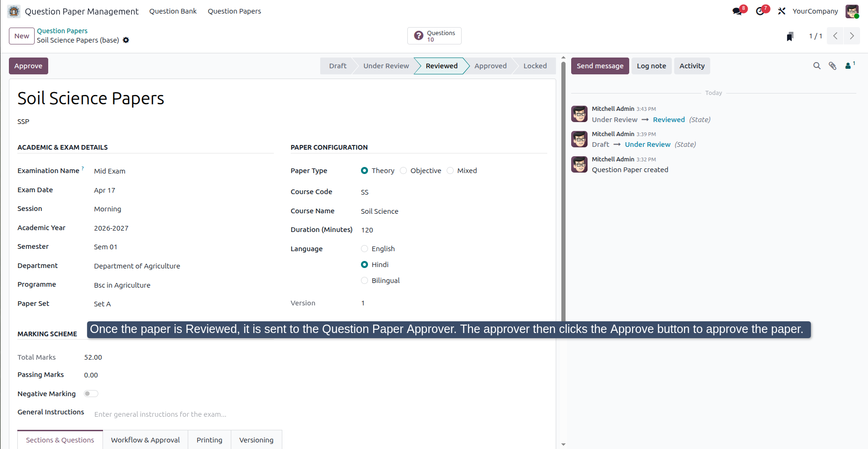The width and height of the screenshot is (868, 449).
Task: Go to next record arrow
Action: 852,36
